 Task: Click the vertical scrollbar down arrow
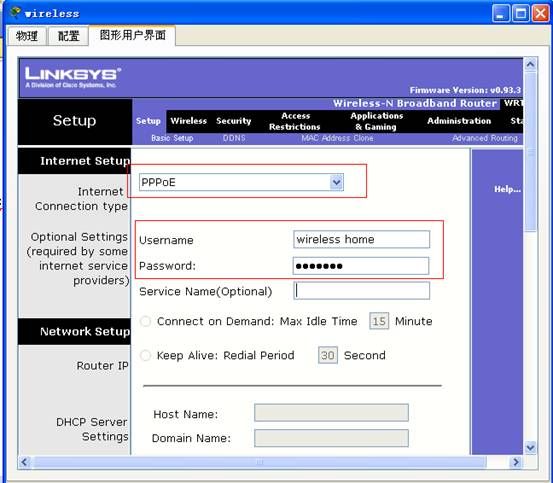(530, 448)
